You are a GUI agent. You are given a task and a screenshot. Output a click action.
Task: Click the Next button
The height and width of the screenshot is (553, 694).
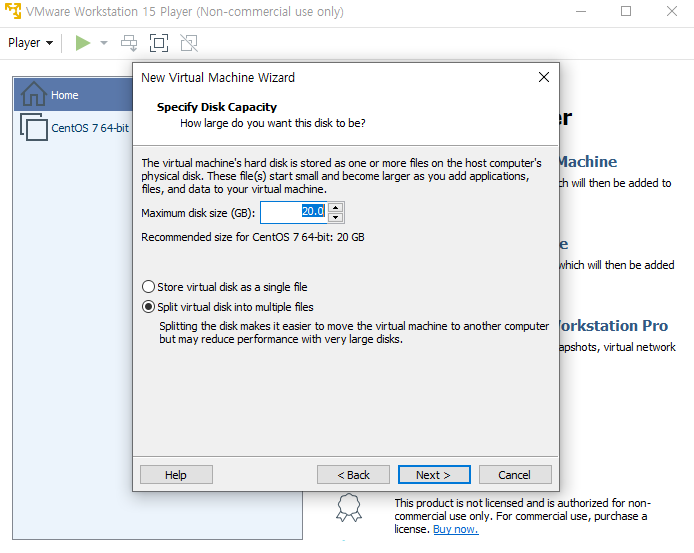tap(434, 475)
